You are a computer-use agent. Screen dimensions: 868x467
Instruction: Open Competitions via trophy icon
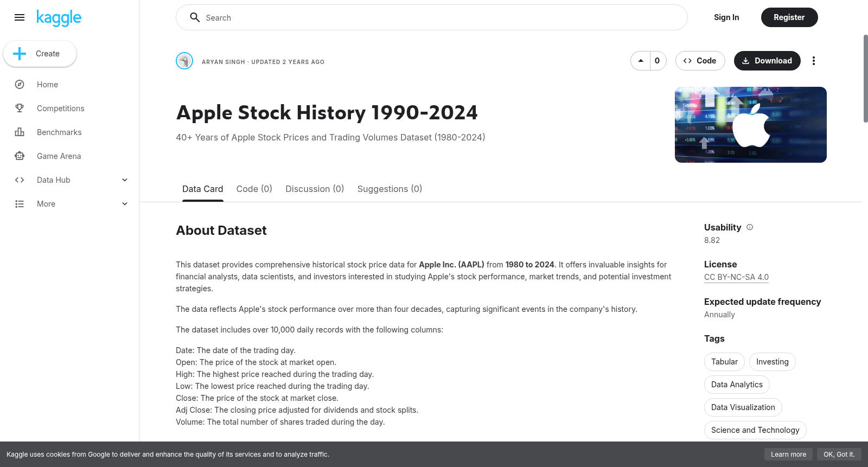pos(20,108)
